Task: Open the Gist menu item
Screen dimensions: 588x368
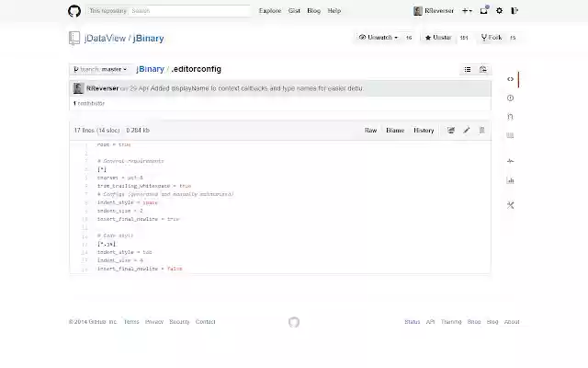Action: [x=294, y=11]
